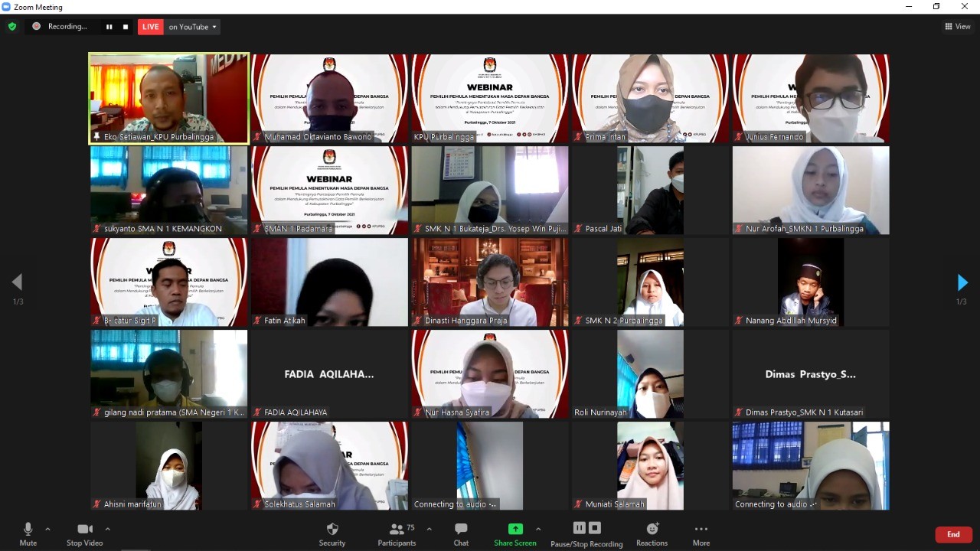
Task: Open the Participants panel
Action: [x=397, y=530]
